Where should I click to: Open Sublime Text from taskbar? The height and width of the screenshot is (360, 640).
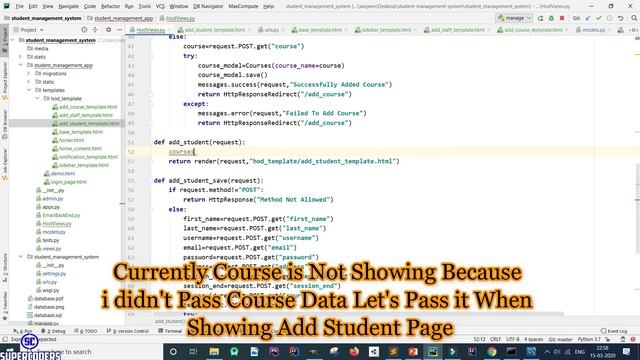click(x=393, y=351)
